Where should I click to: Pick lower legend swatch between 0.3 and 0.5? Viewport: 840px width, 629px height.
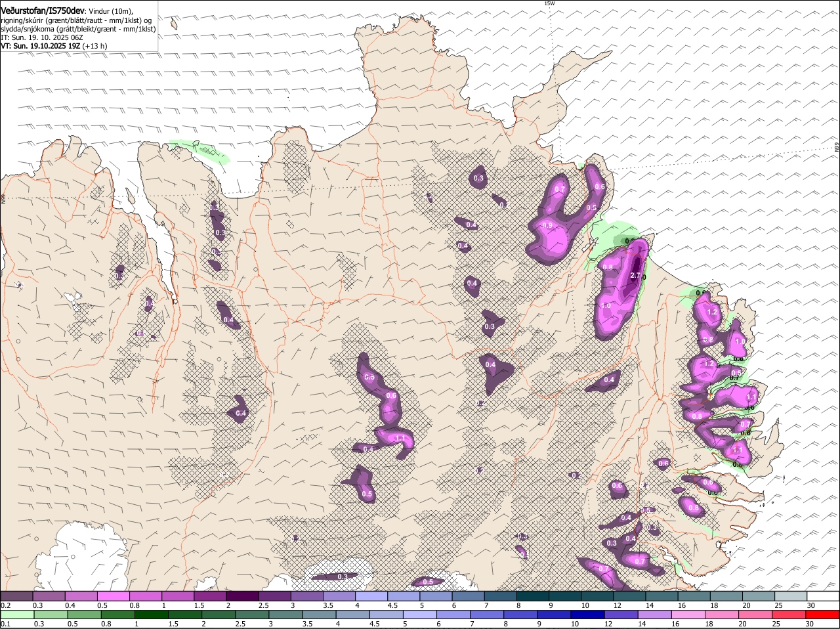pyautogui.click(x=51, y=615)
